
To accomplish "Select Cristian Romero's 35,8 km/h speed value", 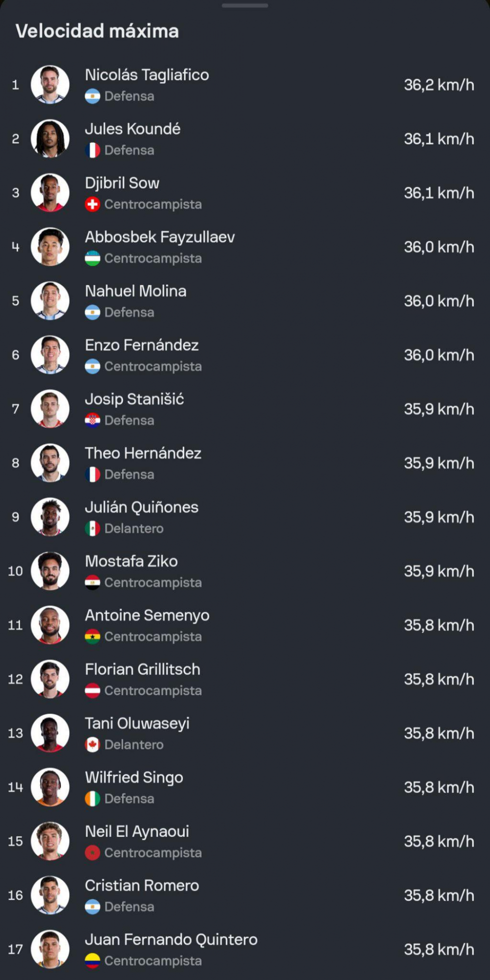I will (x=439, y=895).
